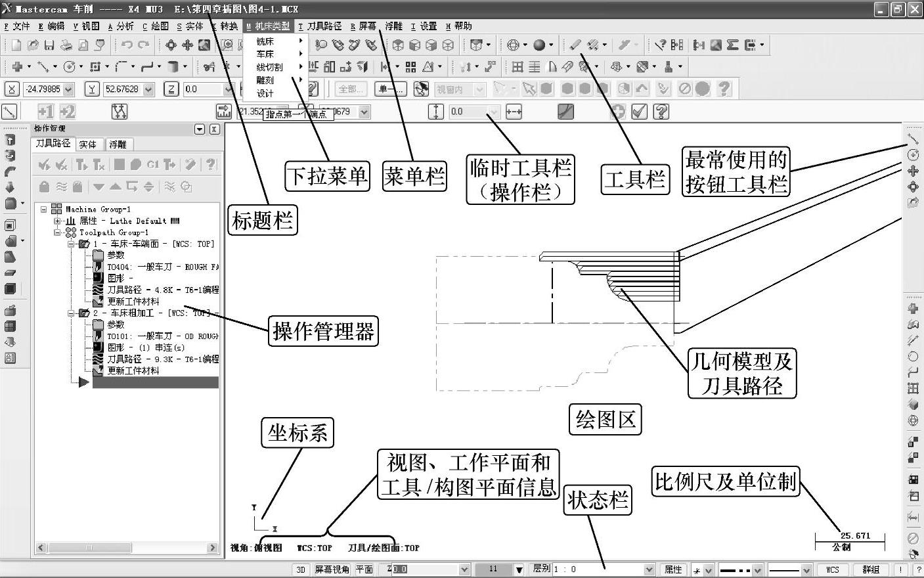Click the select all operations icon in Operations Manager
Viewport: 924px width, 578px height.
(45, 164)
